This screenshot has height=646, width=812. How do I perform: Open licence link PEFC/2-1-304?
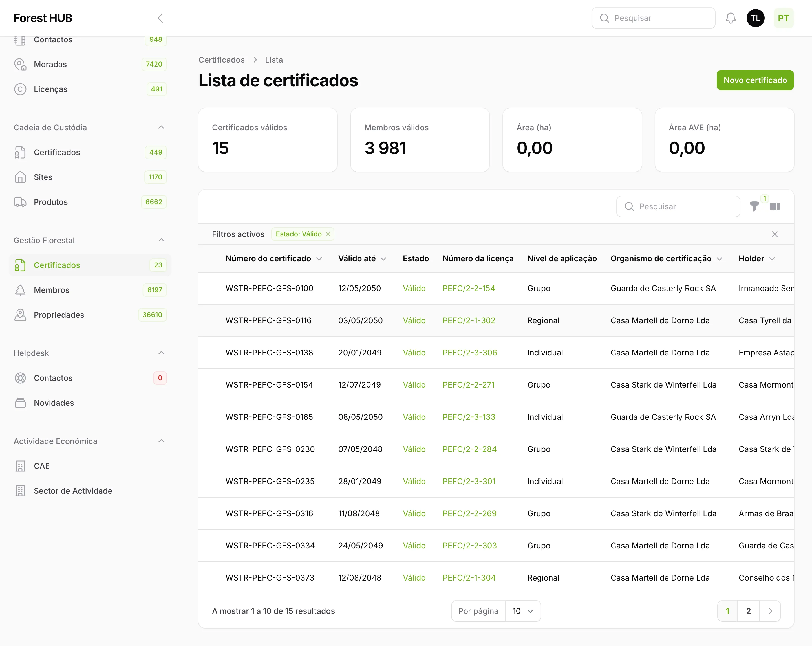click(x=469, y=578)
